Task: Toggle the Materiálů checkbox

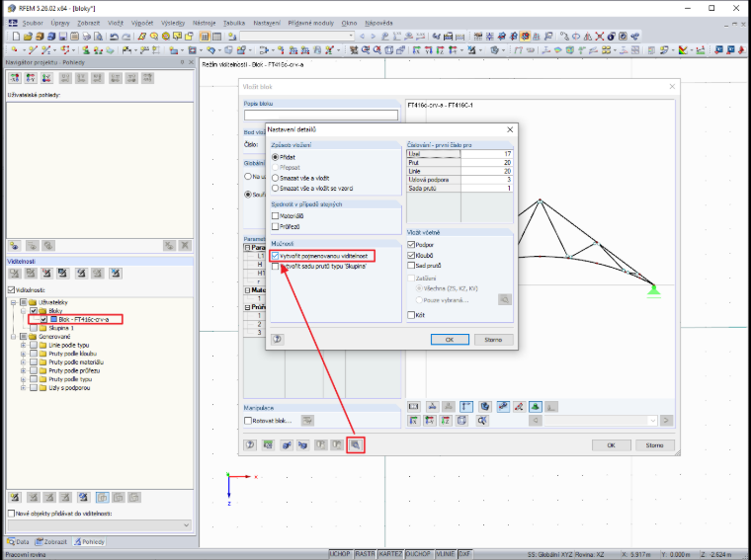Action: [x=276, y=216]
